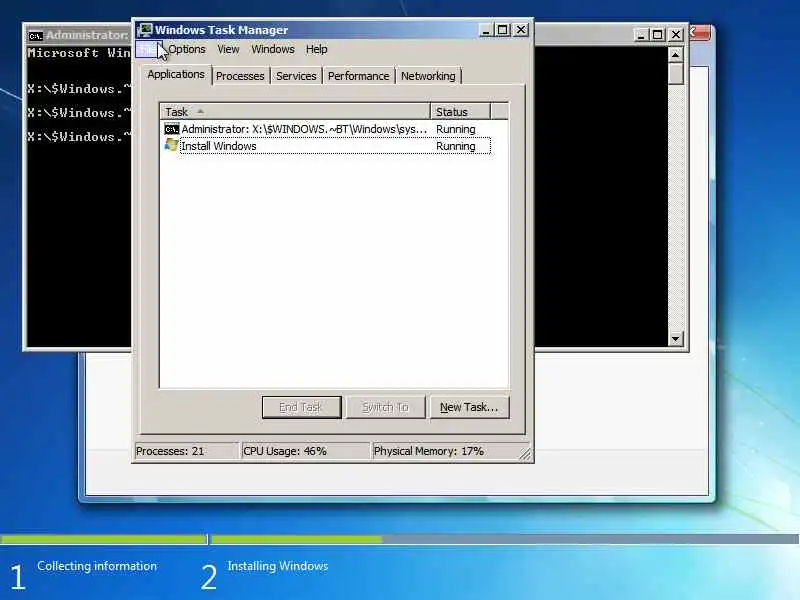The image size is (800, 600).
Task: Minimize the Windows Task Manager window
Action: 486,30
